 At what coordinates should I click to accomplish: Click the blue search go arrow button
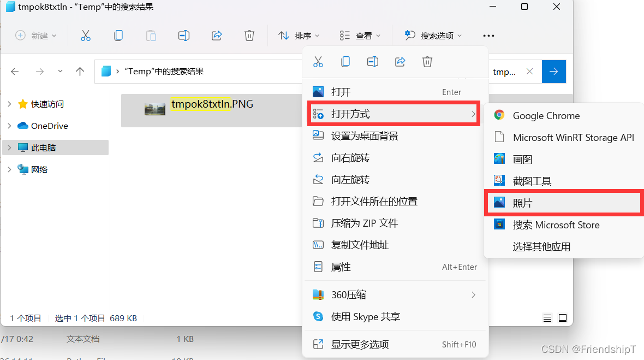553,72
